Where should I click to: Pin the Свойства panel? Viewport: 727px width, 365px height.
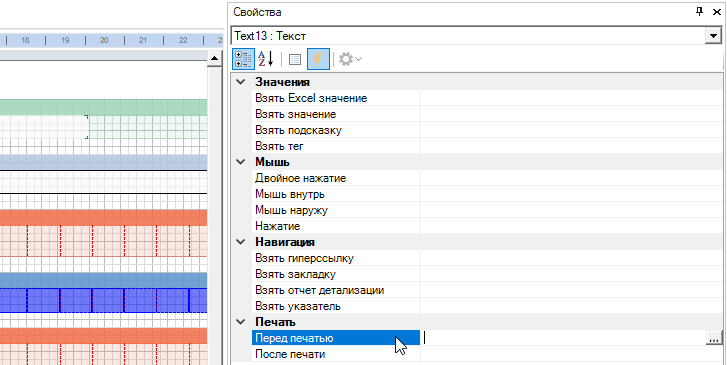(x=700, y=12)
